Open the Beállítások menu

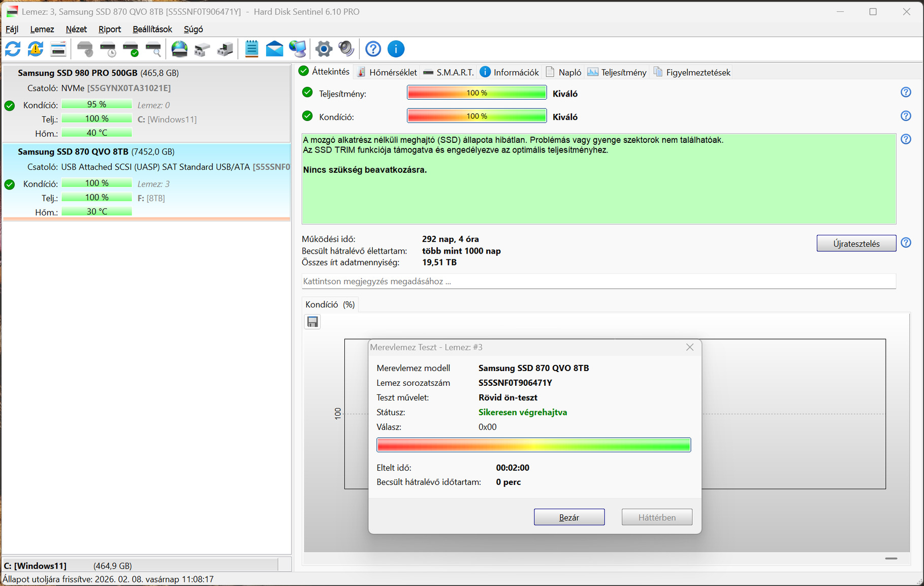pos(152,29)
